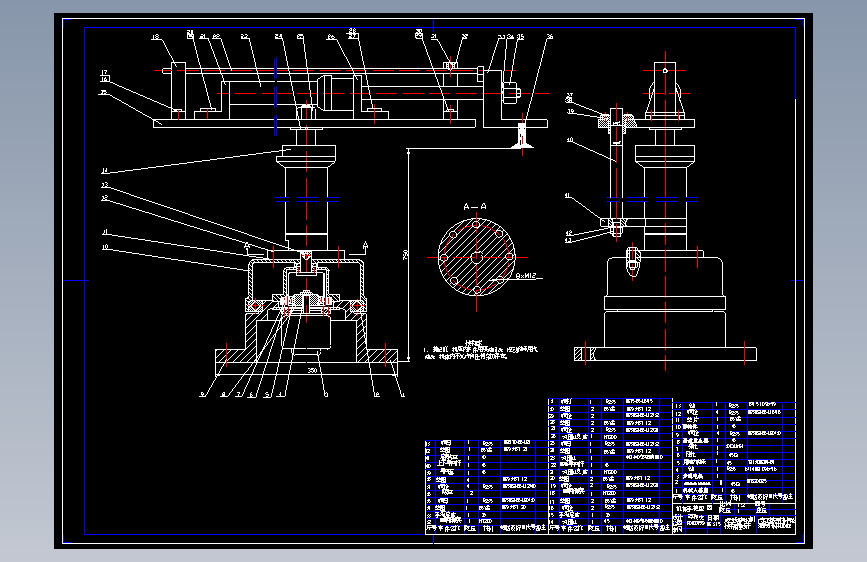Pick the hatched circular A—A section view
Screen dimensions: 867x562
(477, 257)
